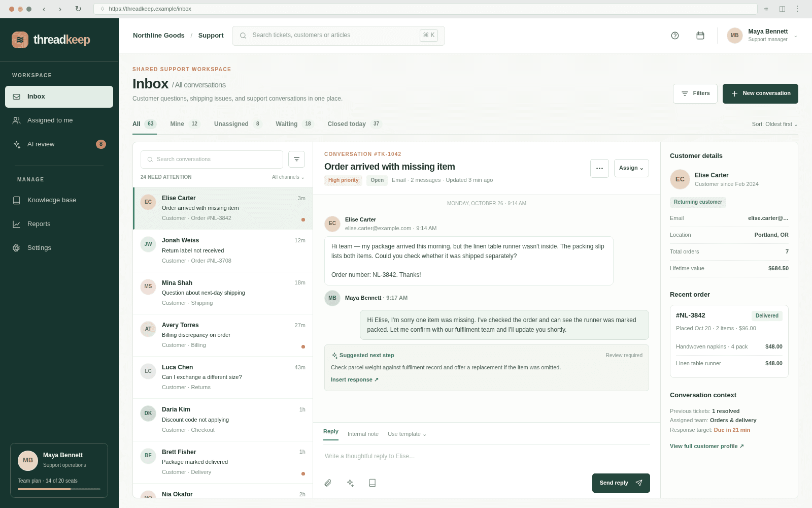Open View full customer profile link
Viewport: 812px width, 508px height.
point(707,447)
